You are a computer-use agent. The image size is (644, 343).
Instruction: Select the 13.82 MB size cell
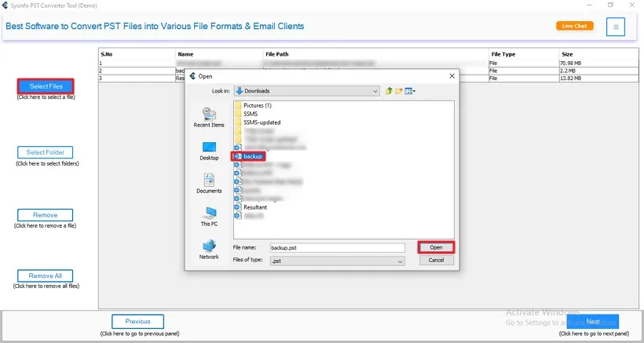[x=598, y=78]
